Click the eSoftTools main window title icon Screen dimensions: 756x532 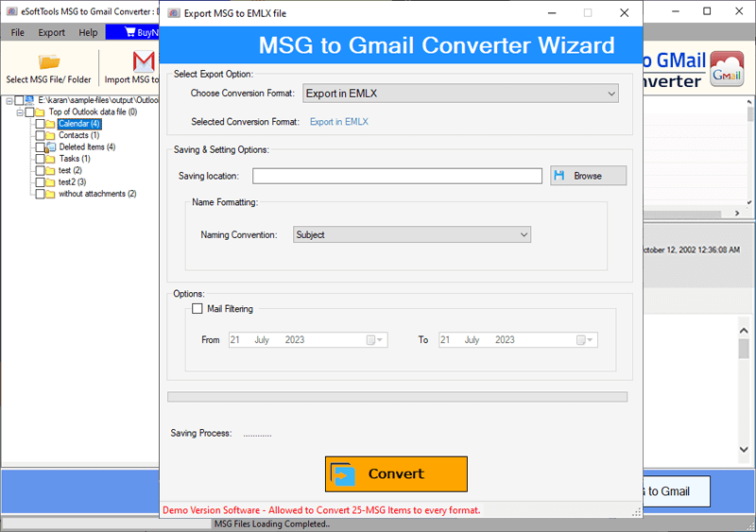click(x=11, y=11)
